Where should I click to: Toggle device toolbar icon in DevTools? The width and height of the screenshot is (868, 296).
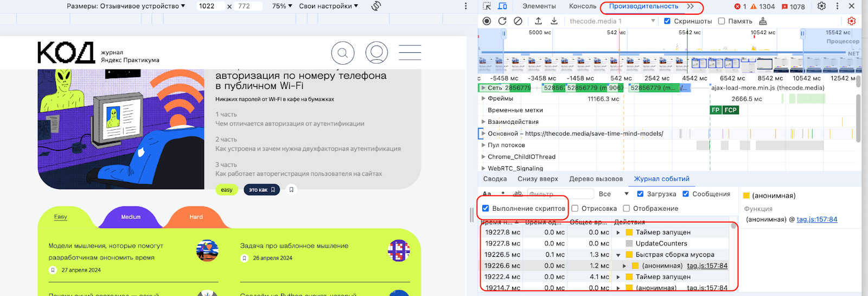(502, 6)
